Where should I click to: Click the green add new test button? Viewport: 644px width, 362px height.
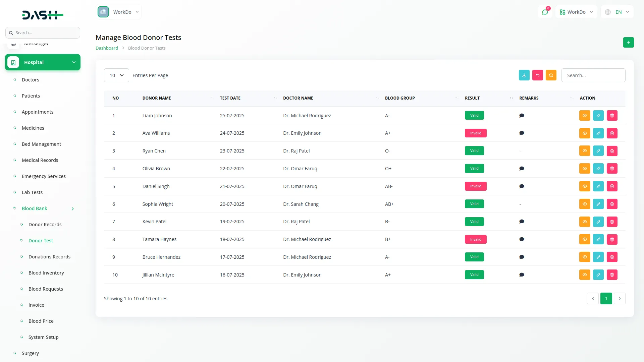pos(628,43)
